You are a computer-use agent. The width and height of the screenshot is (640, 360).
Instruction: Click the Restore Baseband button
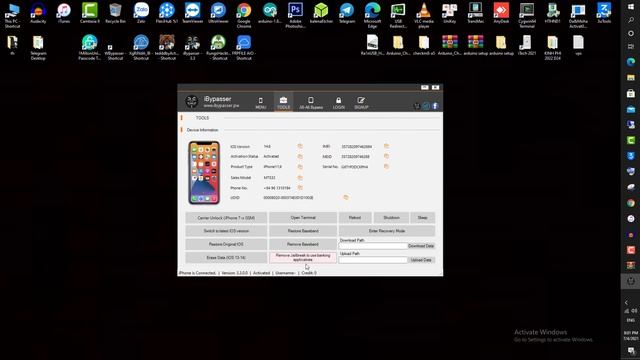303,231
